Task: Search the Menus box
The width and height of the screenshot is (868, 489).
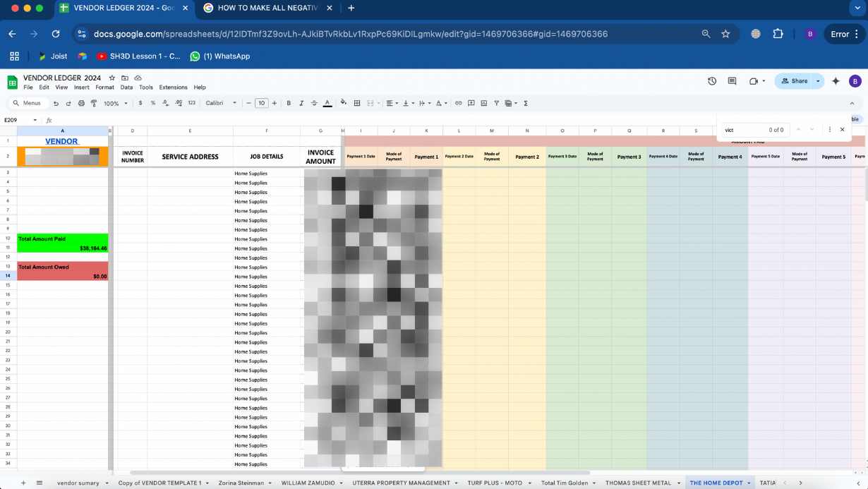Action: tap(29, 103)
